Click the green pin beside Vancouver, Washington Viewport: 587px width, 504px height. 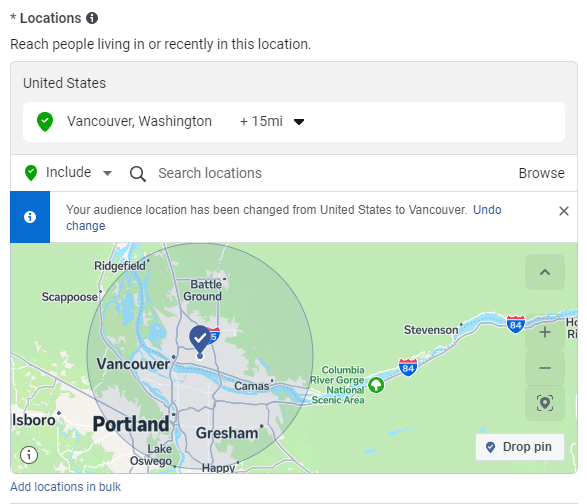pyautogui.click(x=45, y=122)
